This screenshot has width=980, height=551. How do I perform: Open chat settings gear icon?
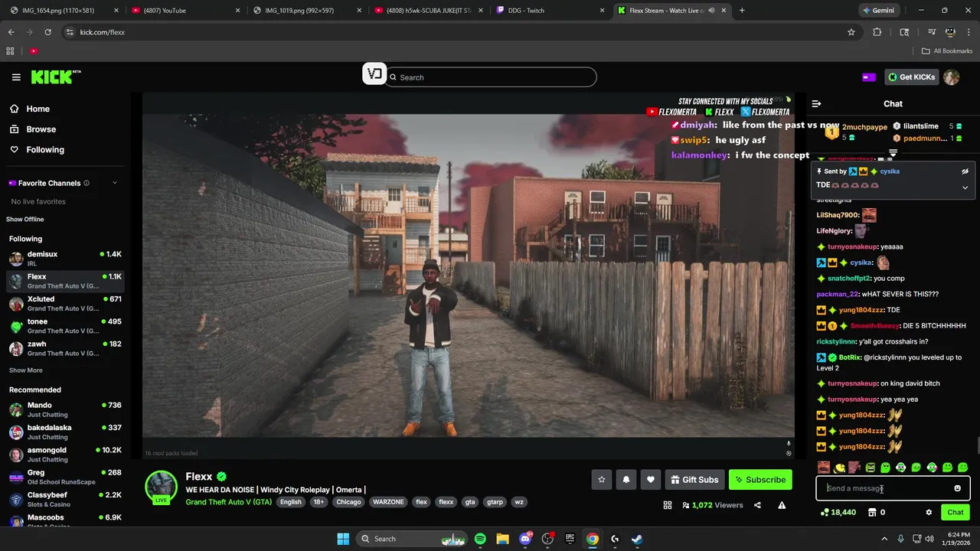929,513
